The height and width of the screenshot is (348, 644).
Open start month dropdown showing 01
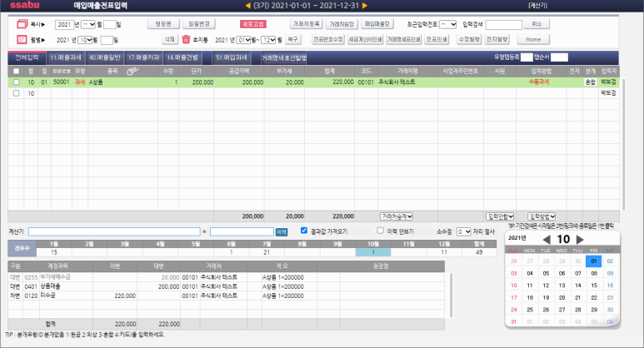[x=243, y=40]
